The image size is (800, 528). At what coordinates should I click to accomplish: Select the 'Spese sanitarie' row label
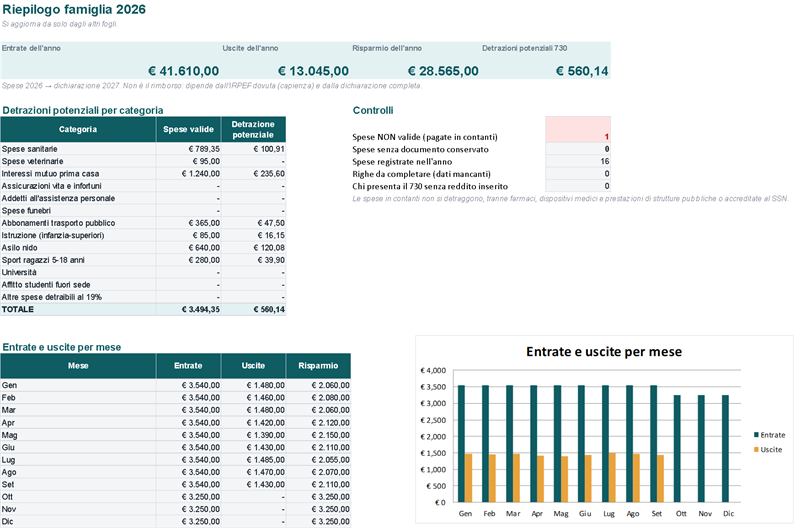30,149
